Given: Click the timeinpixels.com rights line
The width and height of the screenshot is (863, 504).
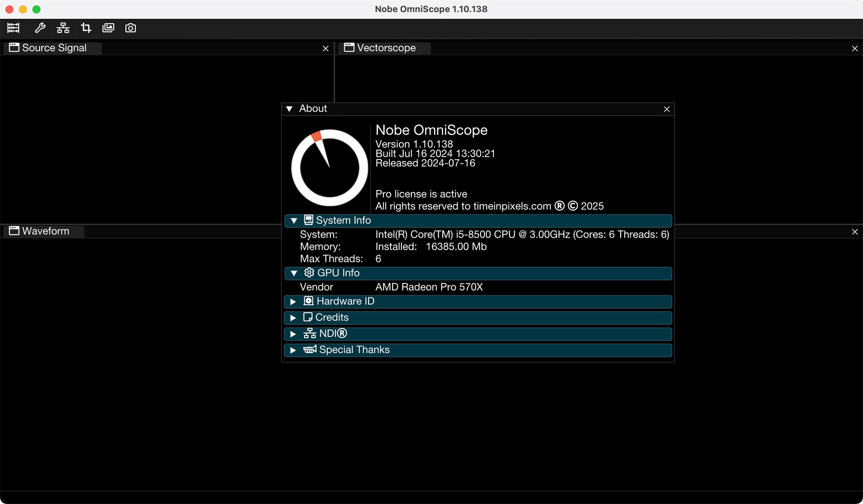Looking at the screenshot, I should [489, 206].
